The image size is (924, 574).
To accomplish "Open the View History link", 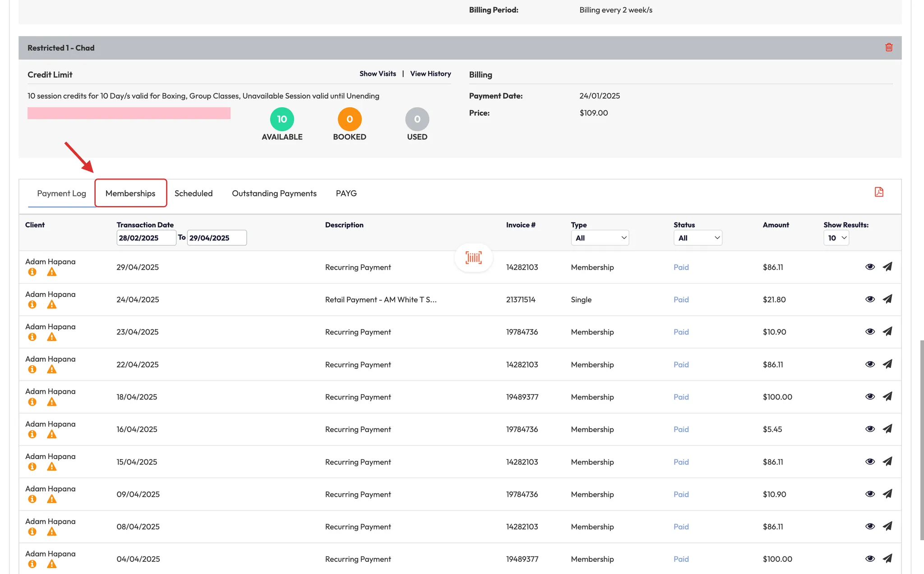I will pos(430,73).
